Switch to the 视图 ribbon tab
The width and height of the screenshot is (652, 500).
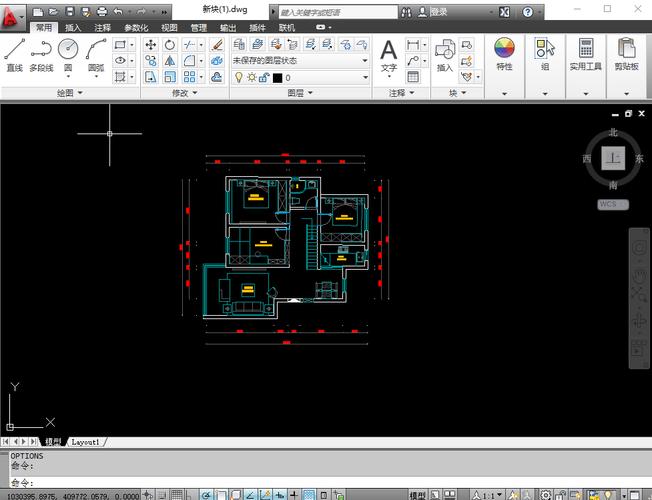coord(169,28)
